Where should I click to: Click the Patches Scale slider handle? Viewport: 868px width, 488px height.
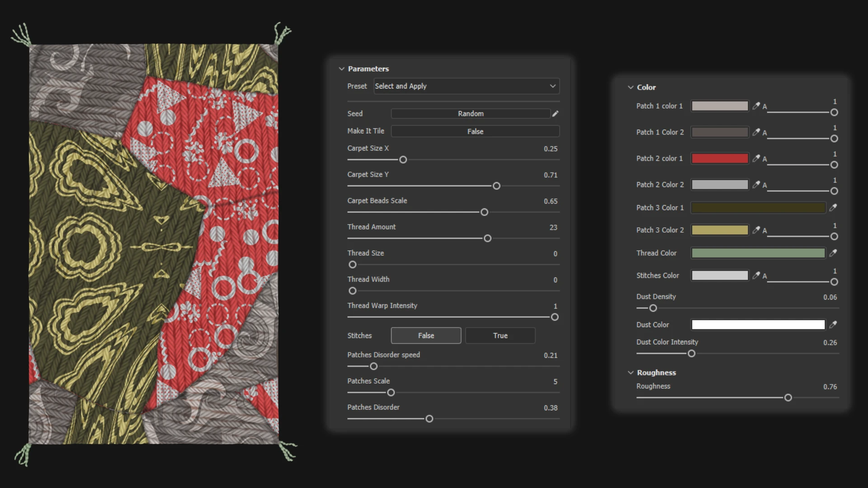click(x=391, y=393)
